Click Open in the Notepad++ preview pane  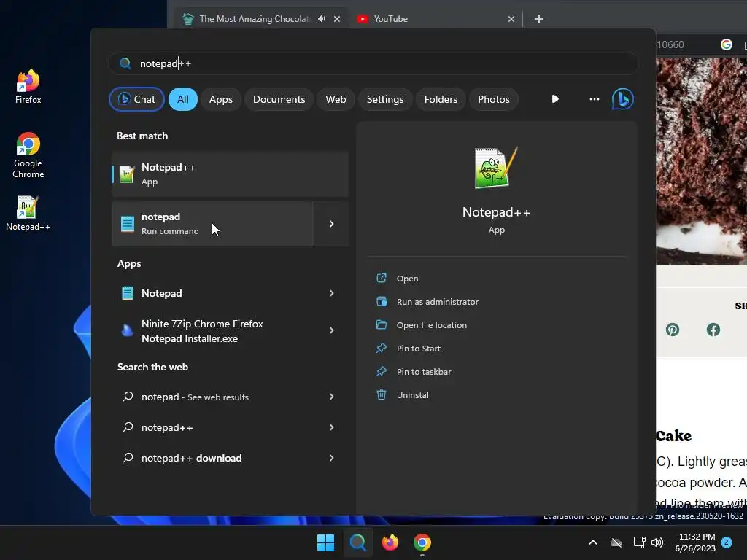[x=407, y=279]
